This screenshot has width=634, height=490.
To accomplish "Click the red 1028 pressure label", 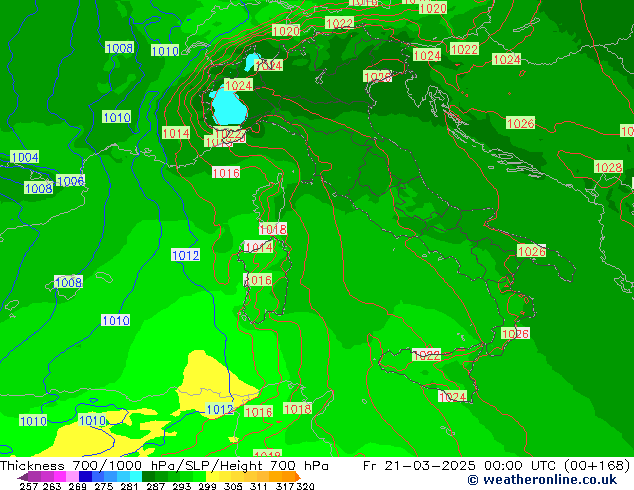I will click(609, 167).
